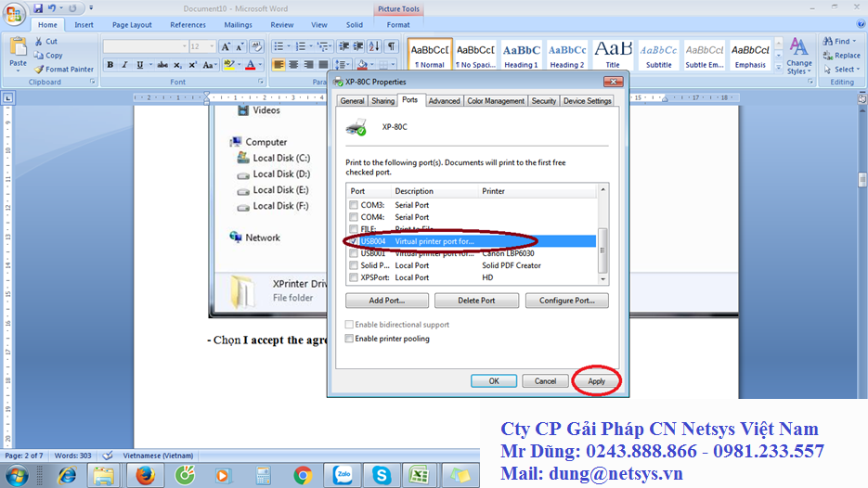This screenshot has width=868, height=488.
Task: Check the COM3 serial port checkbox
Action: [353, 205]
